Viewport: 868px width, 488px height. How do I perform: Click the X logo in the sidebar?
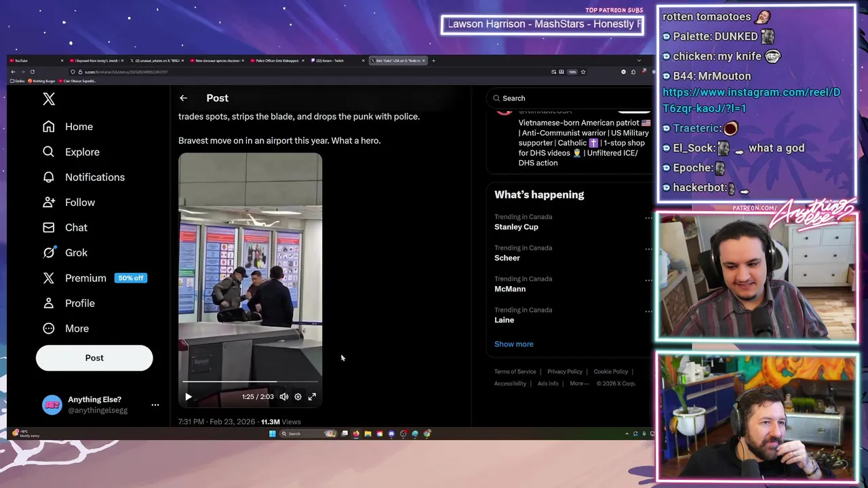tap(49, 99)
